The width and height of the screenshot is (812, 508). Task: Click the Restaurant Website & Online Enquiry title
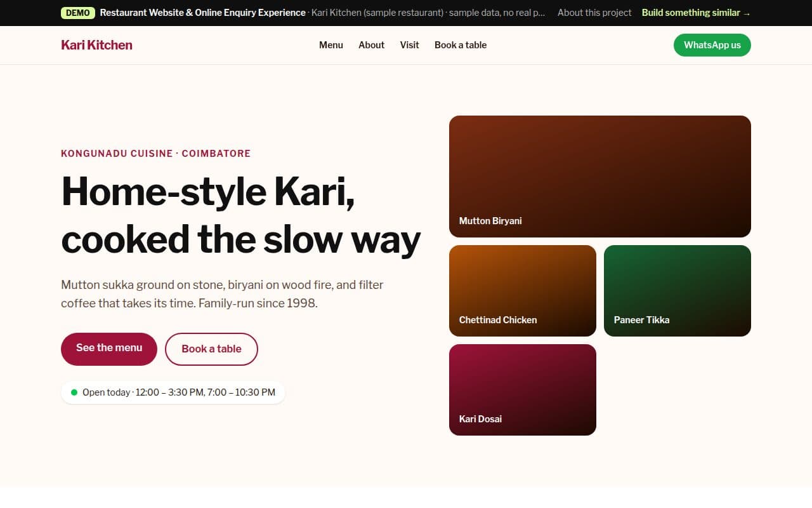tap(203, 13)
